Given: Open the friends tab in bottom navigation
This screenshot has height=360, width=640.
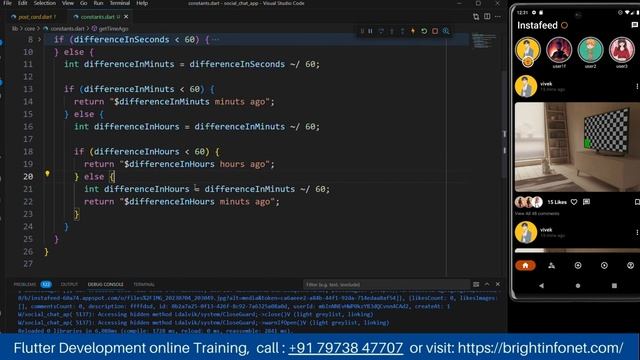Looking at the screenshot, I should click(551, 266).
